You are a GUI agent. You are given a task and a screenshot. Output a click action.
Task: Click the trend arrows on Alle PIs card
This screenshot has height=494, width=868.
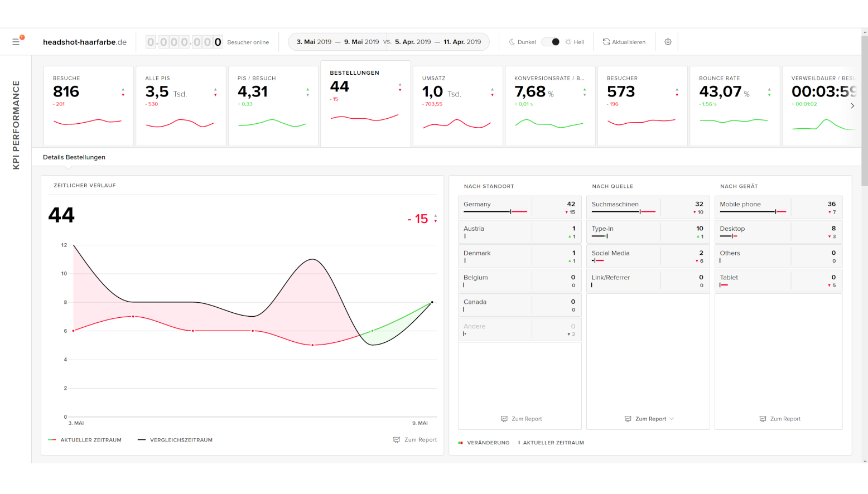pos(215,92)
